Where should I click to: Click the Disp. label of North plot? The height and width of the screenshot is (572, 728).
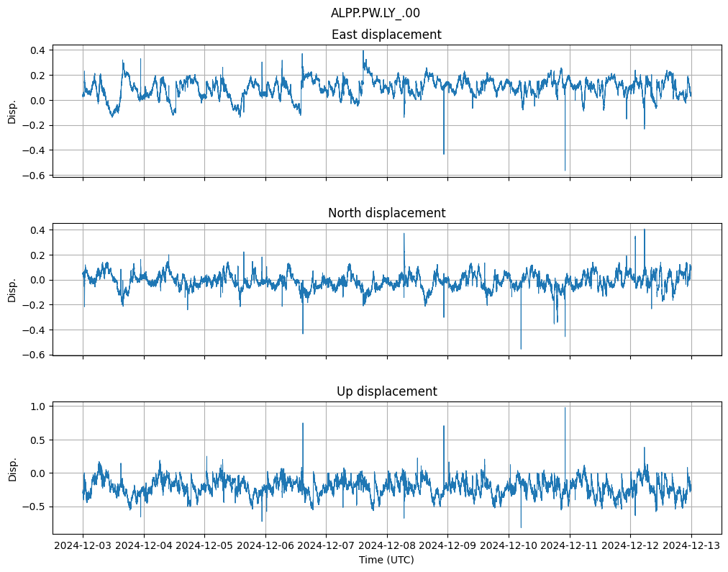click(x=12, y=289)
